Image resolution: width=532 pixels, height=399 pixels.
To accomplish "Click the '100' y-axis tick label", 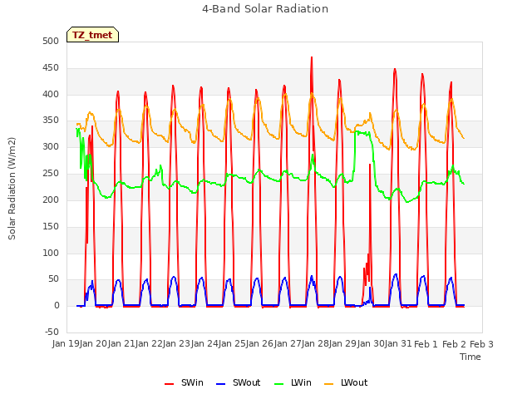I will pos(51,253).
